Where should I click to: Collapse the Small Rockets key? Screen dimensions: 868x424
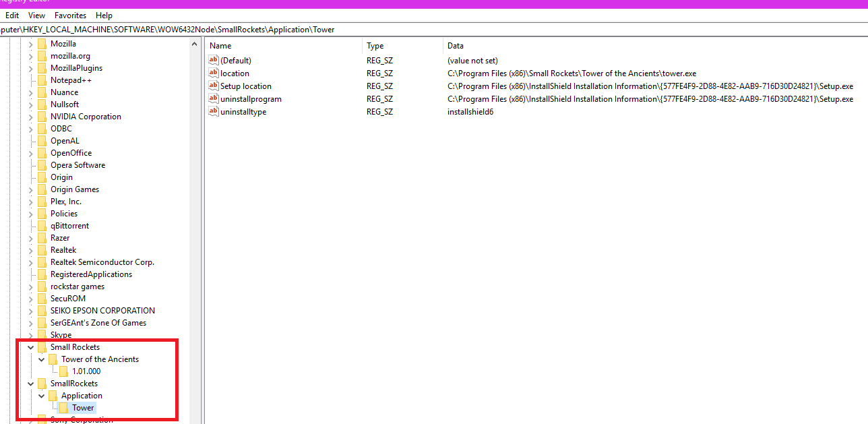click(x=30, y=347)
